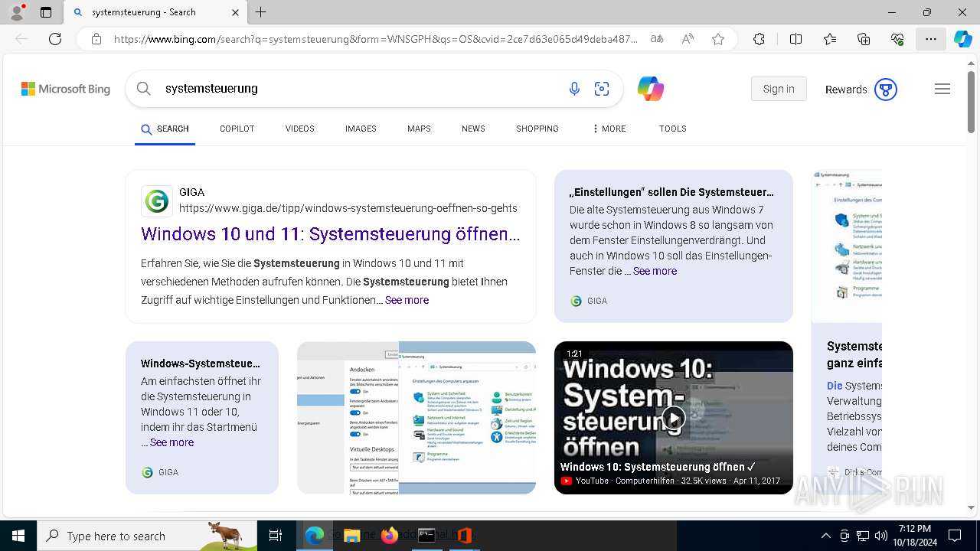Click the Microsoft Bing logo

[x=66, y=89]
